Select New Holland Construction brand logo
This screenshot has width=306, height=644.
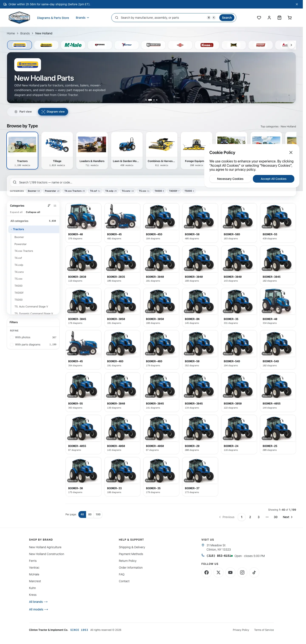(47, 45)
